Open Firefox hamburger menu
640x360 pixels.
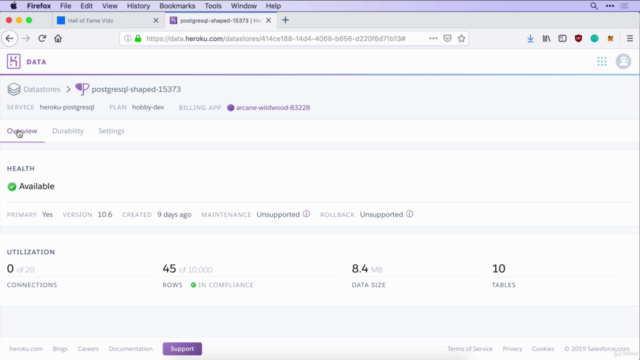630,38
